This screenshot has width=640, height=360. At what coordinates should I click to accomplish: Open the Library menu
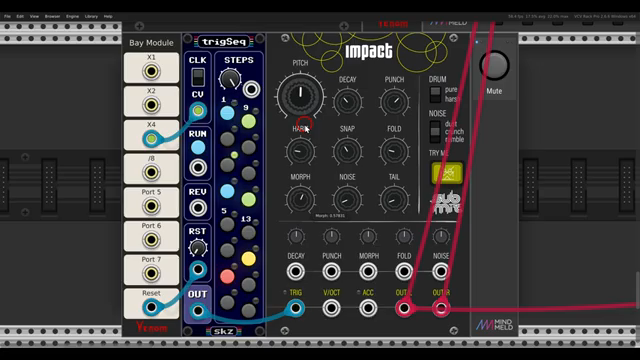tap(91, 16)
